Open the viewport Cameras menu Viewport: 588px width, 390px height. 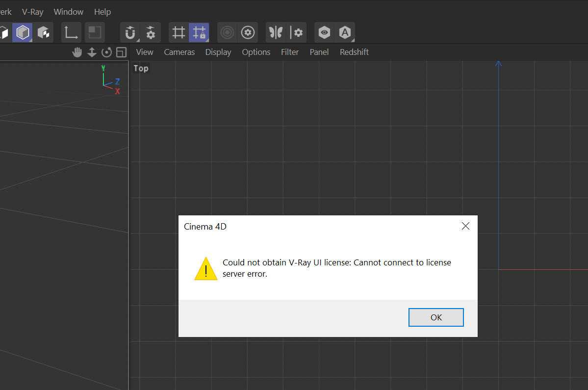(x=179, y=52)
